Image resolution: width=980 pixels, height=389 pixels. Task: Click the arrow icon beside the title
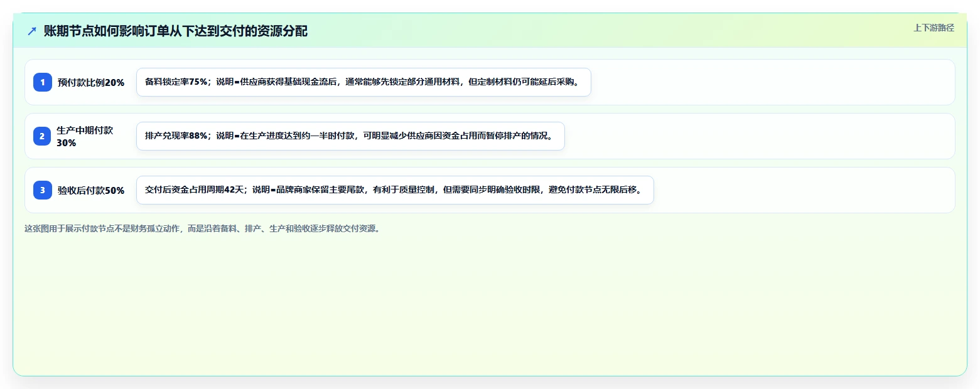click(x=32, y=31)
